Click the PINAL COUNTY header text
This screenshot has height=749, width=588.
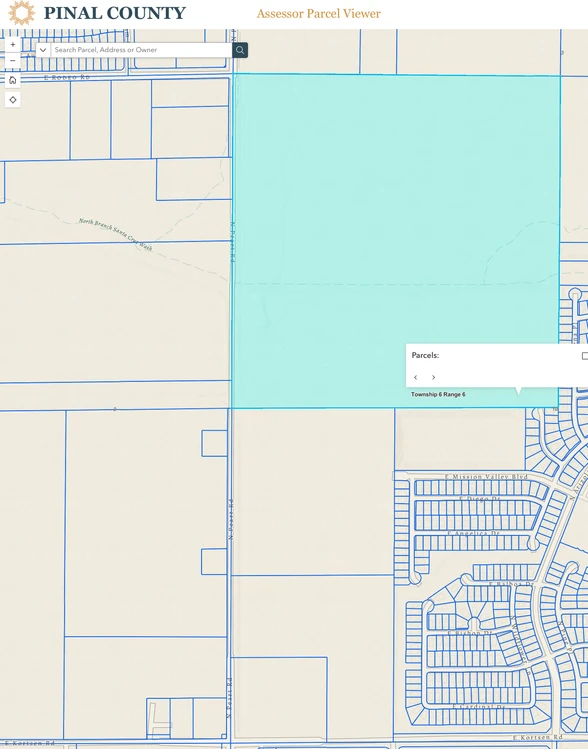[115, 13]
